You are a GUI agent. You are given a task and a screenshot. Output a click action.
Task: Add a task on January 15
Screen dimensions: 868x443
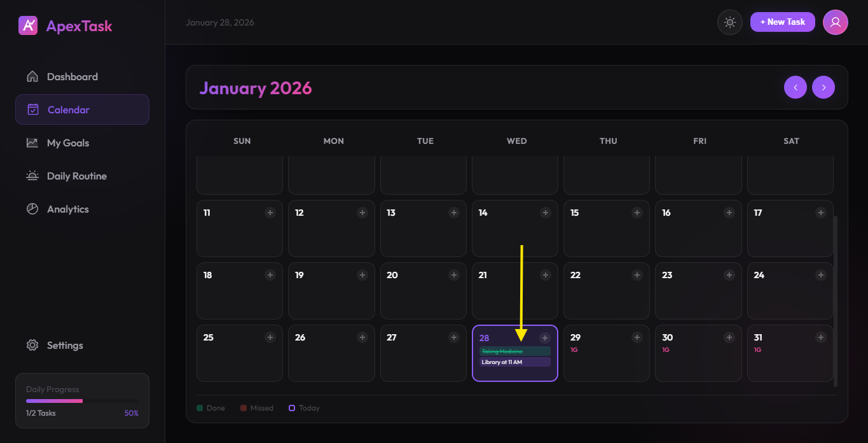(x=637, y=212)
